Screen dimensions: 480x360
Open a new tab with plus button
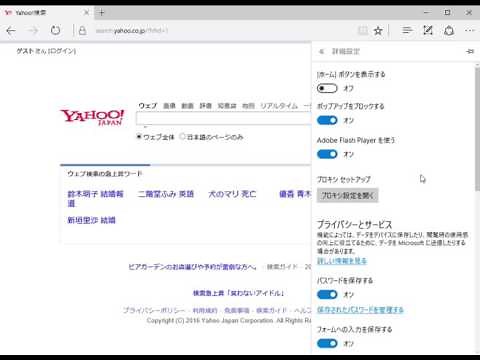tap(102, 13)
